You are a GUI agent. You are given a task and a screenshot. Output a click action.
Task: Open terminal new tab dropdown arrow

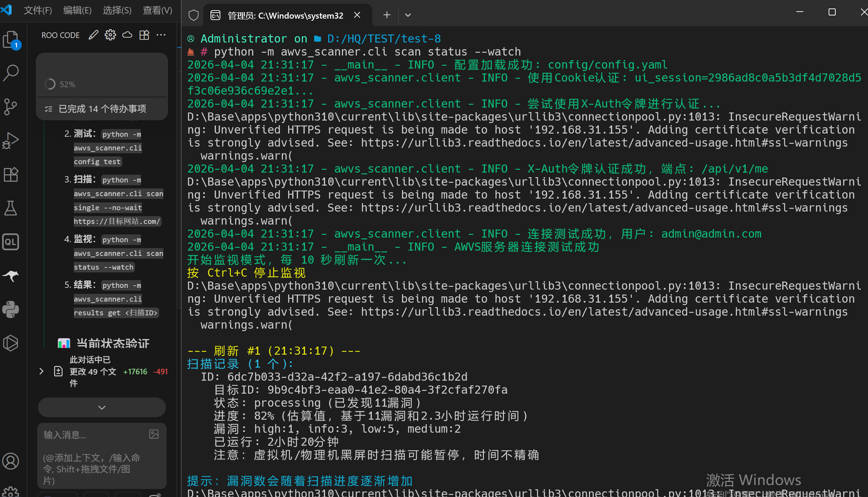[408, 15]
